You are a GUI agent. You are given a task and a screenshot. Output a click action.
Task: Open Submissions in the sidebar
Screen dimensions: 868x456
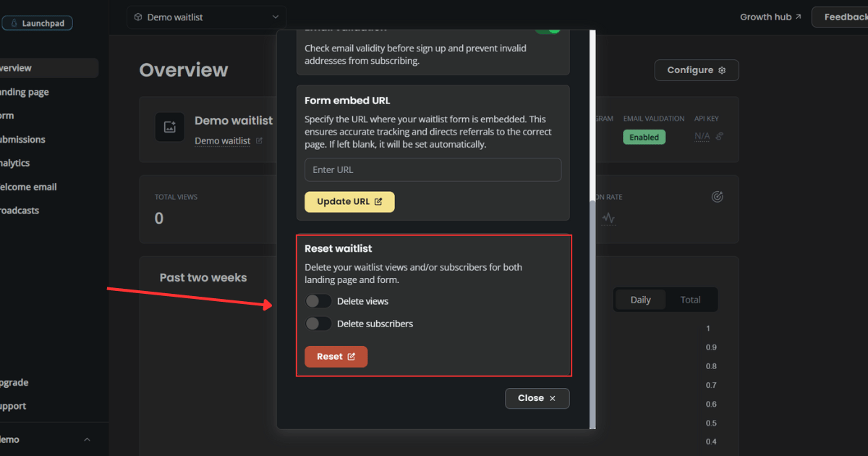point(22,139)
